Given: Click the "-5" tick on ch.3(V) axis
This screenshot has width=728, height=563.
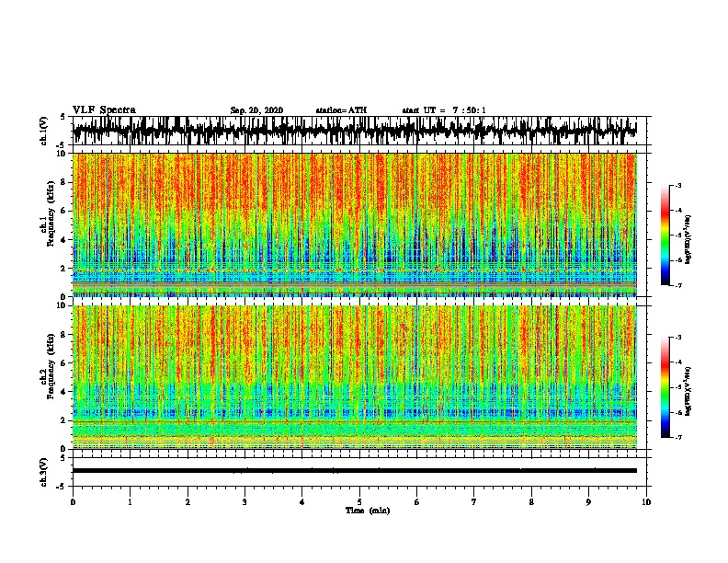Looking at the screenshot, I should [62, 487].
